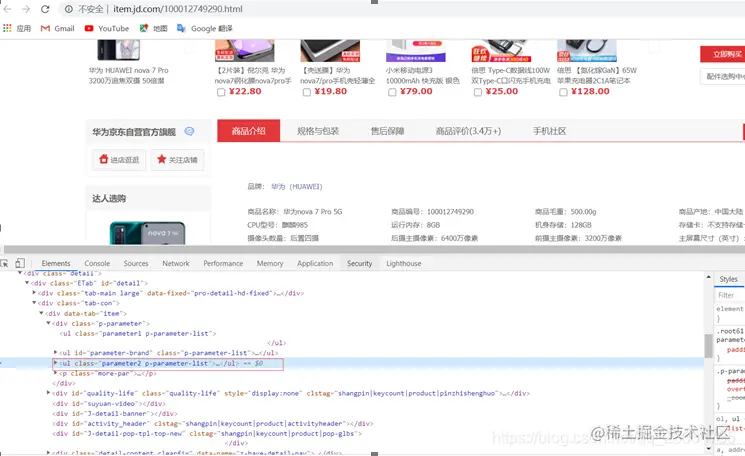745x456 pixels.
Task: Select the 商品介绍 product tab
Action: [x=248, y=131]
